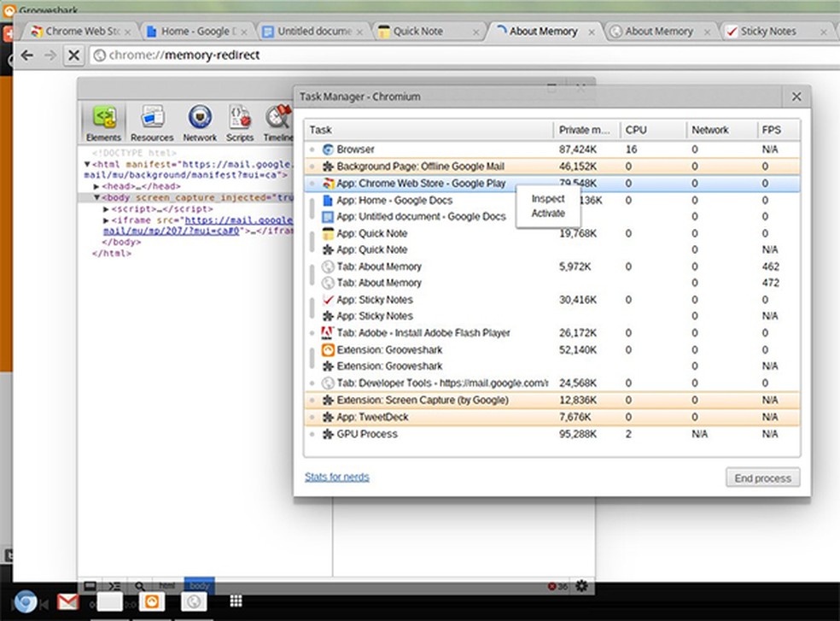Open the apps grid launcher in shelf
840x621 pixels.
click(x=236, y=601)
